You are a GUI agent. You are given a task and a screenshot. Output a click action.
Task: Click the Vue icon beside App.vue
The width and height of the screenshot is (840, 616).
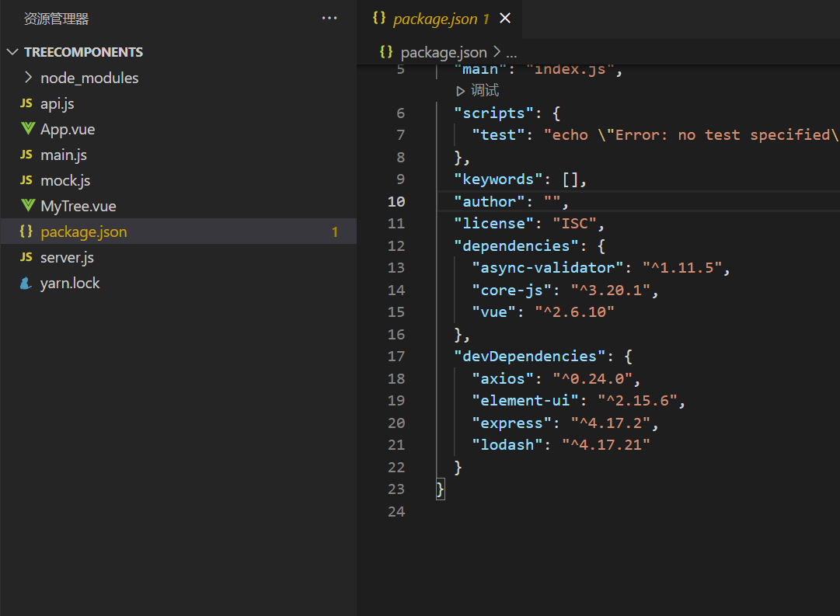[x=27, y=129]
